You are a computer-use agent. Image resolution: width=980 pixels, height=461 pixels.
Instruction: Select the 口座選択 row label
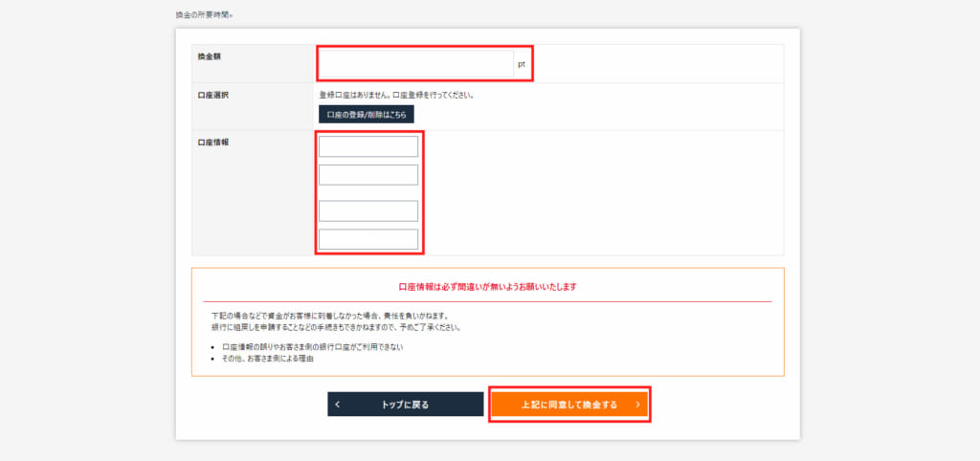213,95
